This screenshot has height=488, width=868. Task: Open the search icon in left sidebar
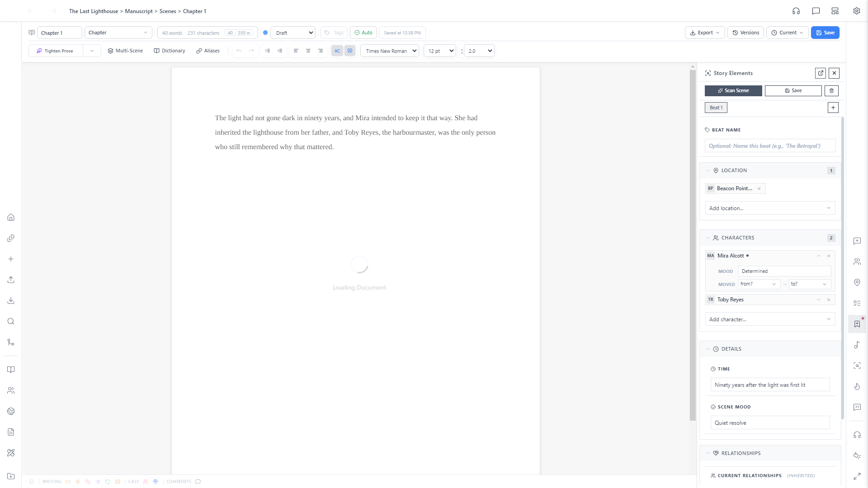[x=11, y=321]
